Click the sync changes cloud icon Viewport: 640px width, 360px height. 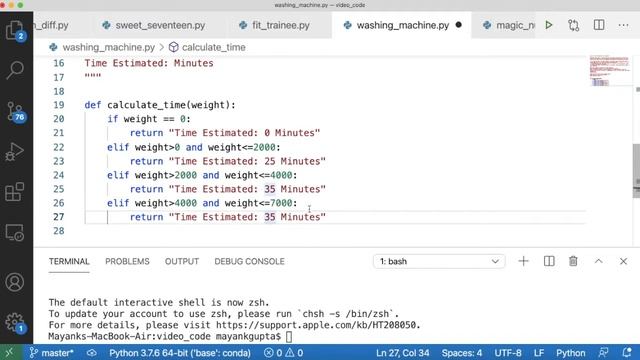click(x=92, y=353)
